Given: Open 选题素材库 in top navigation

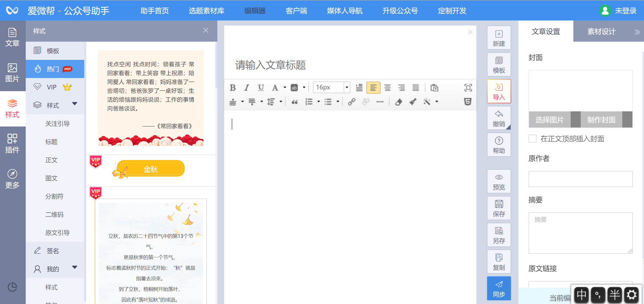Looking at the screenshot, I should point(207,11).
